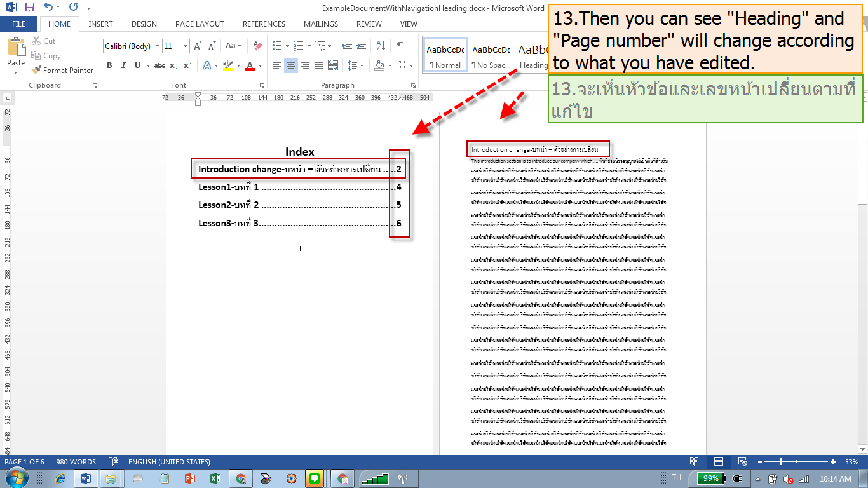Click the Decrease Indent icon

348,45
